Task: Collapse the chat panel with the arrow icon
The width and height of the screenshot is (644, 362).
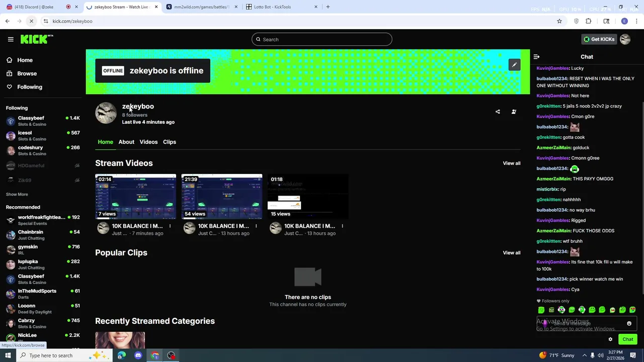Action: pos(536,57)
